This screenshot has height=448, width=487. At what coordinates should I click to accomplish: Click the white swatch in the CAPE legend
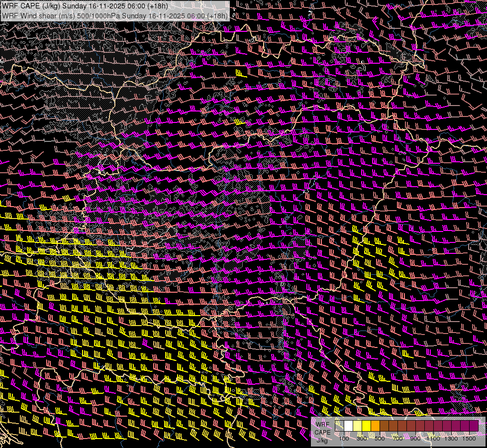coord(348,426)
